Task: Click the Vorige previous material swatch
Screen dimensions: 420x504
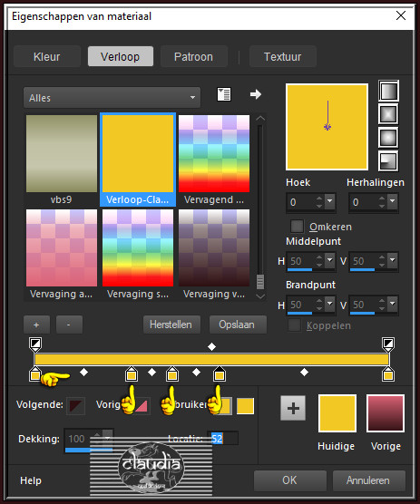Action: click(386, 413)
